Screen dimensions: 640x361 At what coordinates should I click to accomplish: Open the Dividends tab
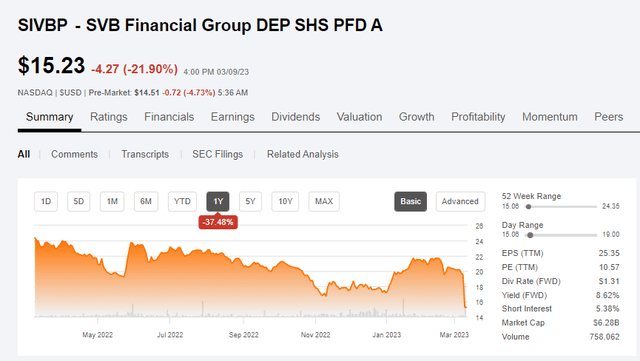click(296, 117)
